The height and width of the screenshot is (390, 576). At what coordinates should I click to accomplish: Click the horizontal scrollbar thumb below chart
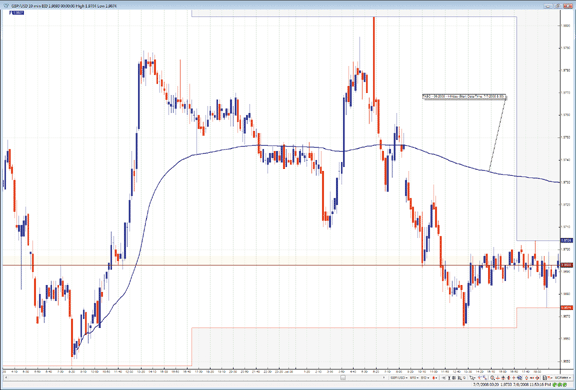pyautogui.click(x=343, y=377)
